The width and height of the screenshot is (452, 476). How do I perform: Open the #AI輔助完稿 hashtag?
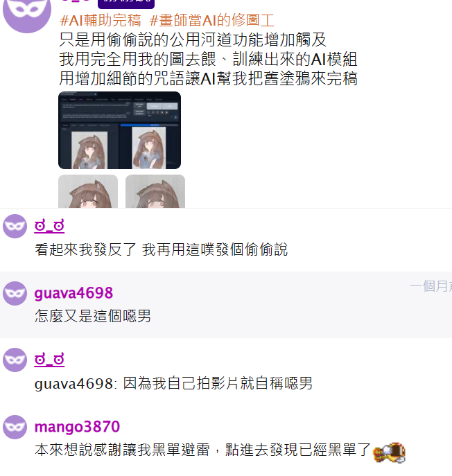[101, 21]
